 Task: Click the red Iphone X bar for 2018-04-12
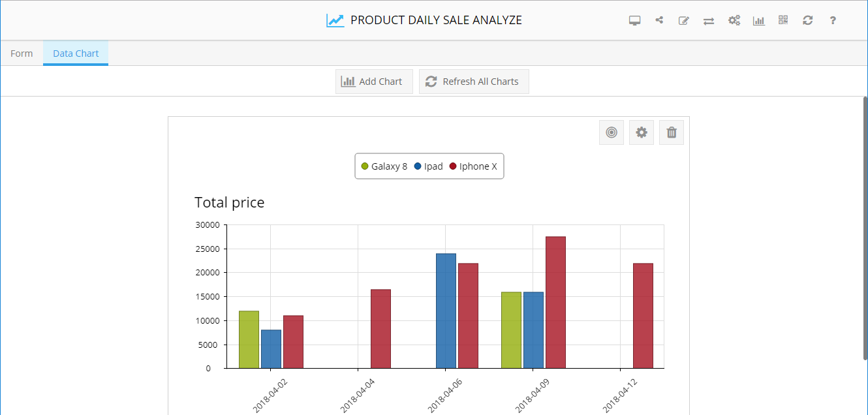pos(643,316)
